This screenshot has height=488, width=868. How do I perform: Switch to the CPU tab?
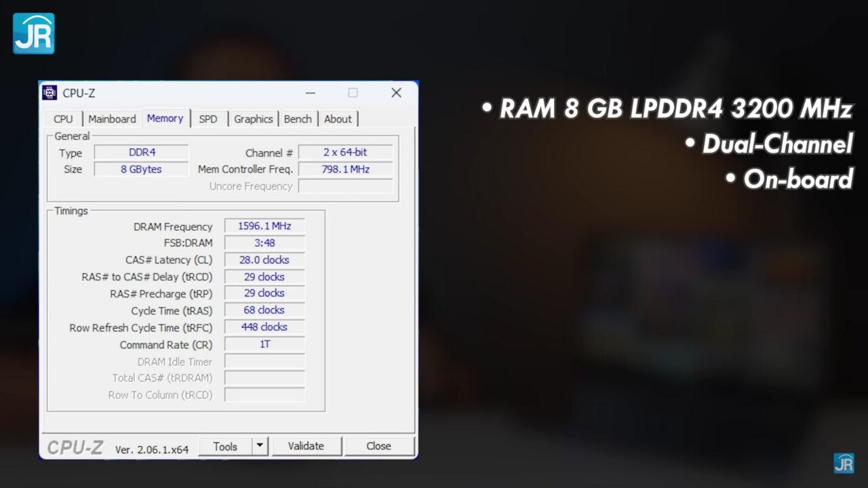(x=63, y=119)
